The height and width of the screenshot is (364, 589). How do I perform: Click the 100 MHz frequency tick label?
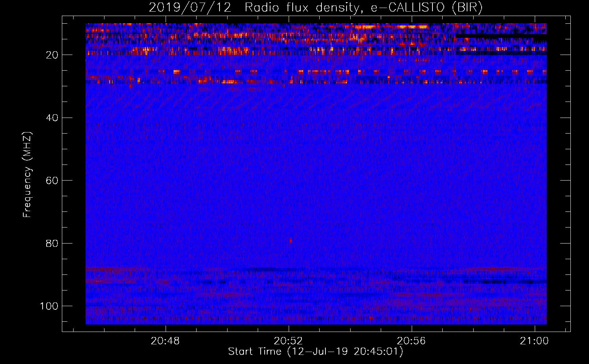pos(49,306)
